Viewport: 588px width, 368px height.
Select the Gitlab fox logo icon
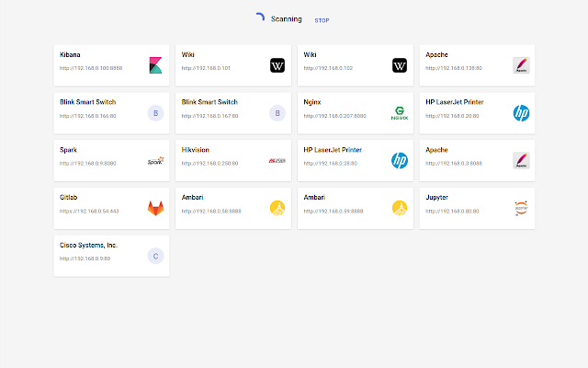click(x=155, y=209)
